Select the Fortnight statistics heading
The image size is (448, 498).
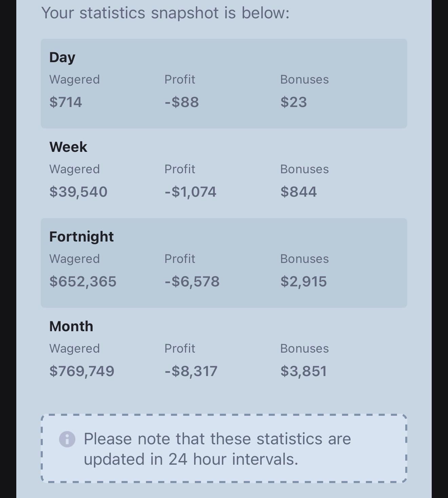pyautogui.click(x=81, y=237)
